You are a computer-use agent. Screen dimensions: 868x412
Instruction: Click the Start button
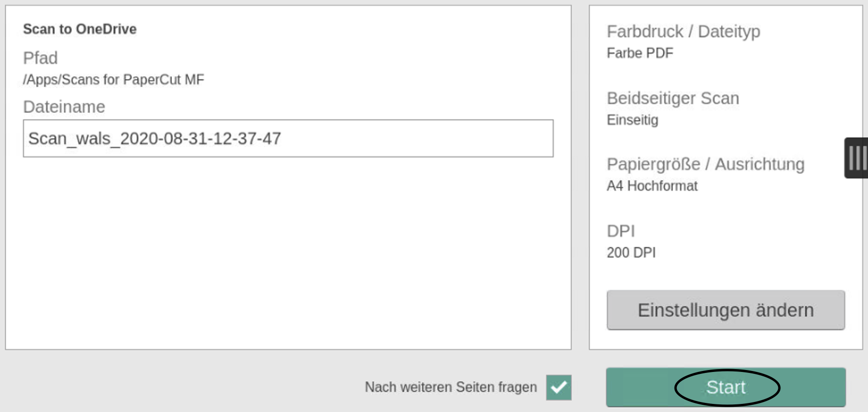coord(726,387)
